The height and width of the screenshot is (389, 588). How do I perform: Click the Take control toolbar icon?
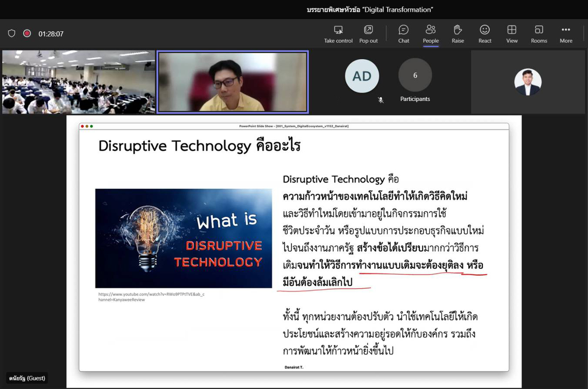pos(338,34)
